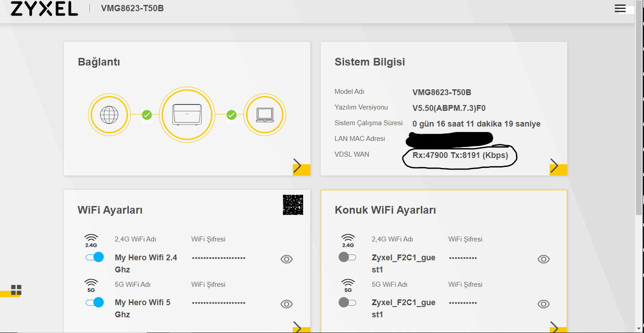Select the 2.4G guest name Zyxel_F2C1_guest1
The height and width of the screenshot is (333, 644).
click(x=403, y=263)
